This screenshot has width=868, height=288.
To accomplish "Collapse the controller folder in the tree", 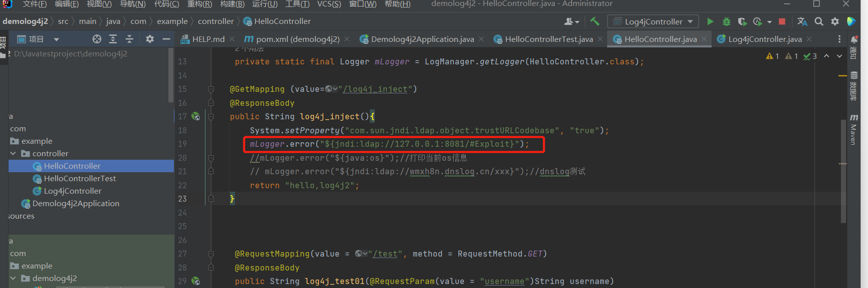I will click(13, 154).
